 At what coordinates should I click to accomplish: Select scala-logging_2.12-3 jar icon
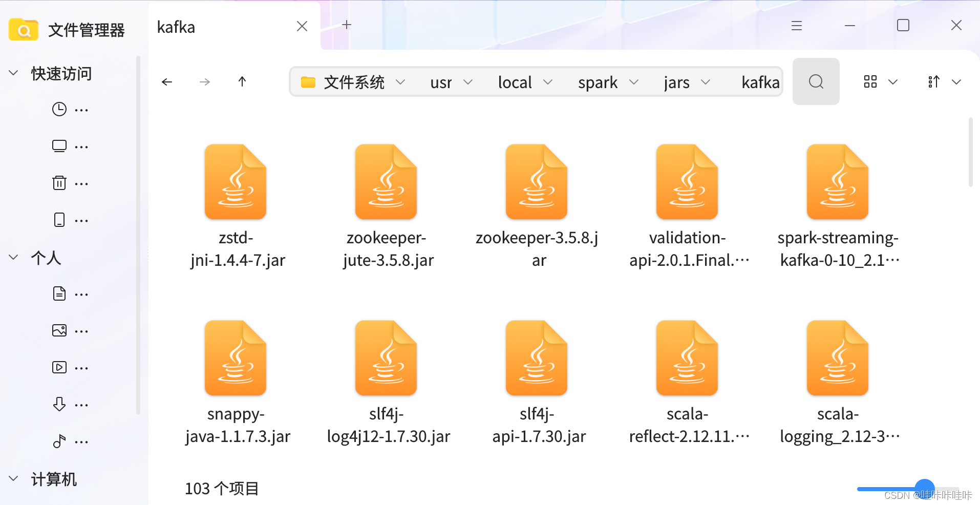point(838,358)
